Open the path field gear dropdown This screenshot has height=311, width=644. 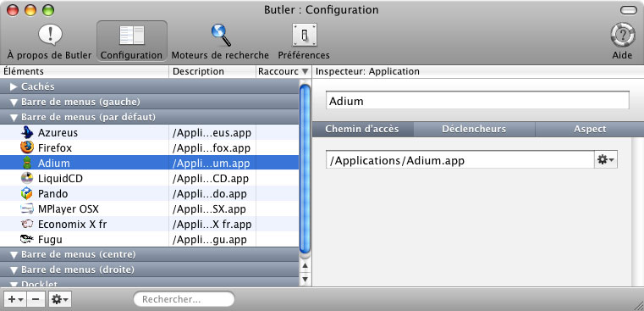(x=606, y=160)
